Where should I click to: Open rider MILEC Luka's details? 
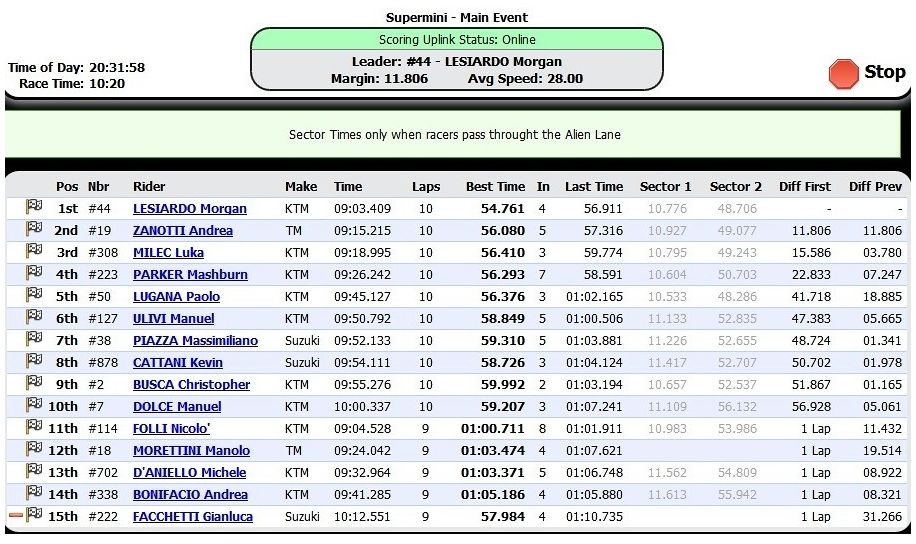tap(168, 253)
